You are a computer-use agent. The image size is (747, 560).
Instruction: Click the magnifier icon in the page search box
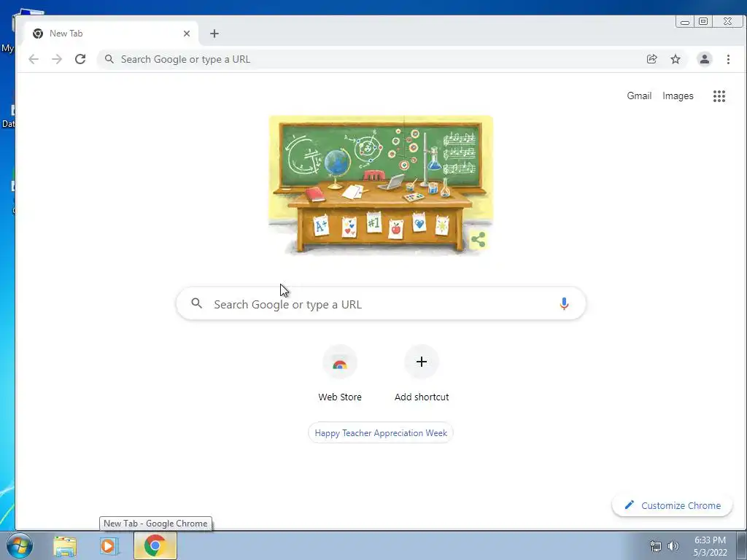click(197, 303)
